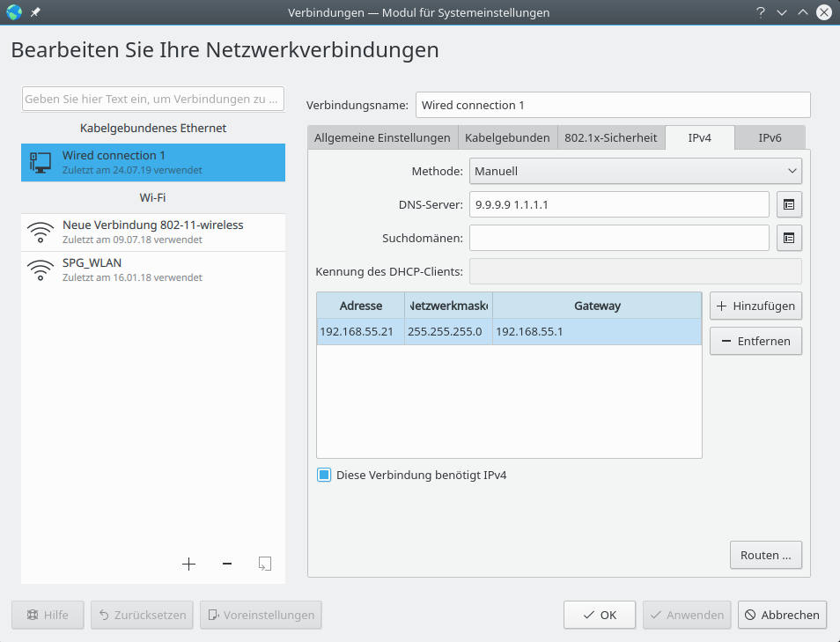Open the Routen dialog button

coord(765,556)
